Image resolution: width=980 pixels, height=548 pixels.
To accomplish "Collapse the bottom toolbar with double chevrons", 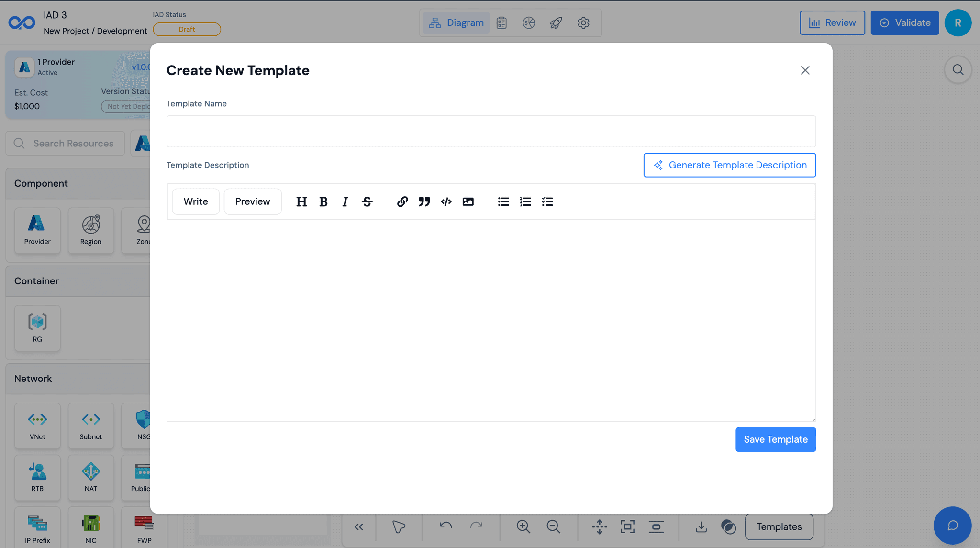I will tap(359, 526).
